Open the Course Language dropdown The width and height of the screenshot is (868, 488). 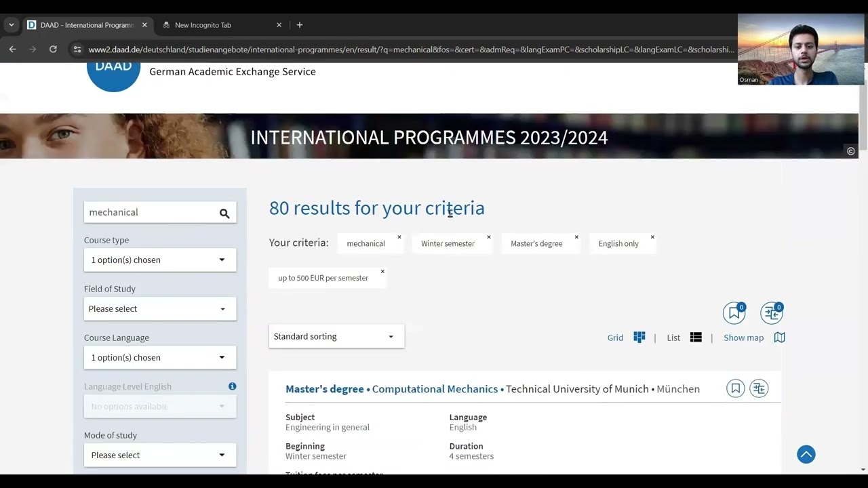tap(160, 357)
